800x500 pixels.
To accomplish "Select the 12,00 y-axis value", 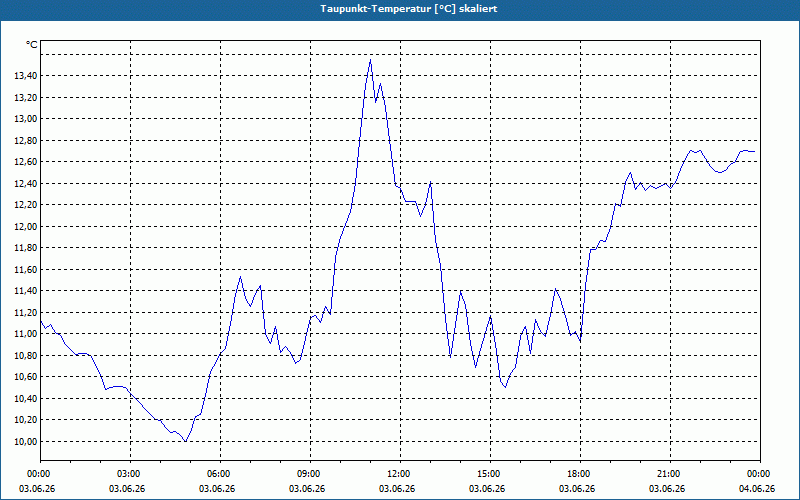I will point(26,227).
